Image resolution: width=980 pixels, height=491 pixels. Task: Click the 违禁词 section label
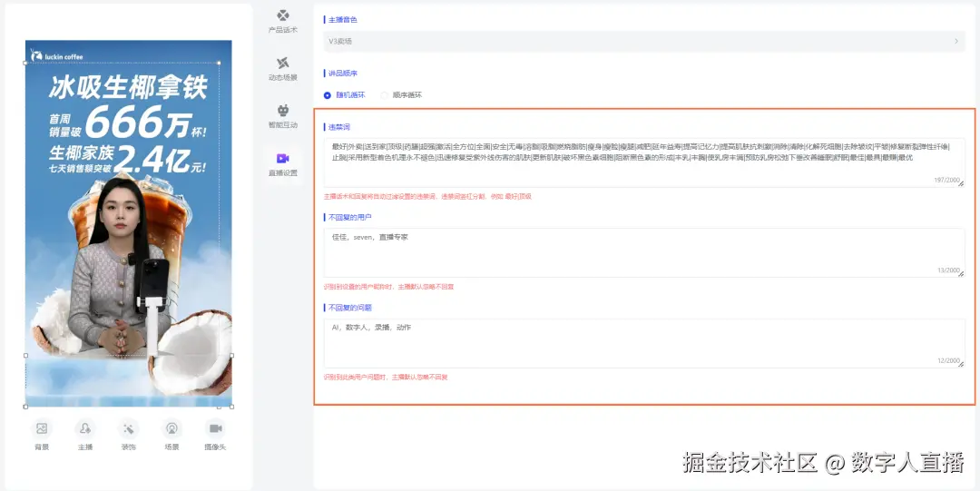tap(338, 127)
